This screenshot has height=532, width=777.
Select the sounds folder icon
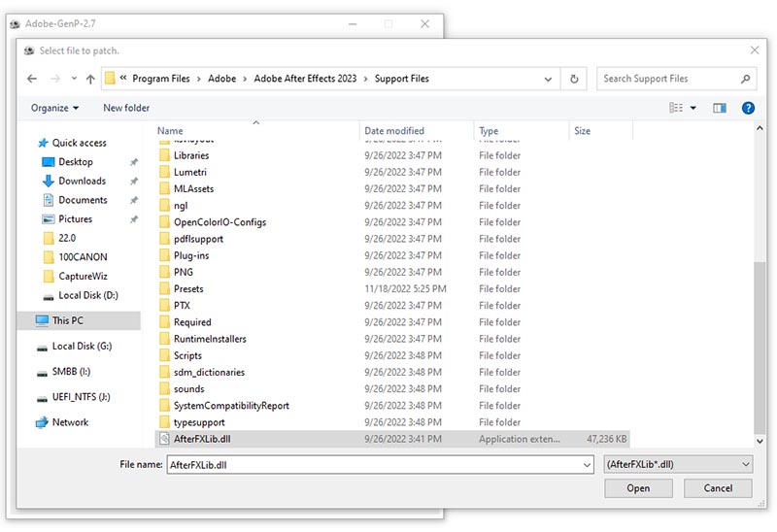(x=165, y=389)
